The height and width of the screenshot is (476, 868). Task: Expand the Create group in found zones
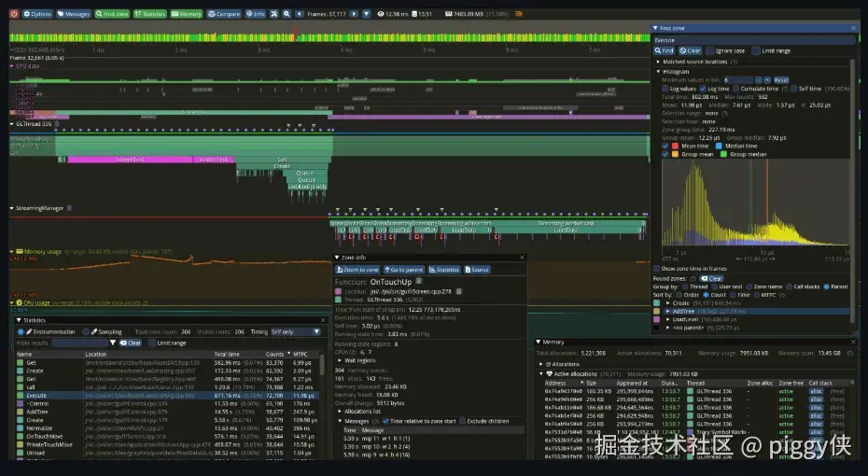click(668, 303)
